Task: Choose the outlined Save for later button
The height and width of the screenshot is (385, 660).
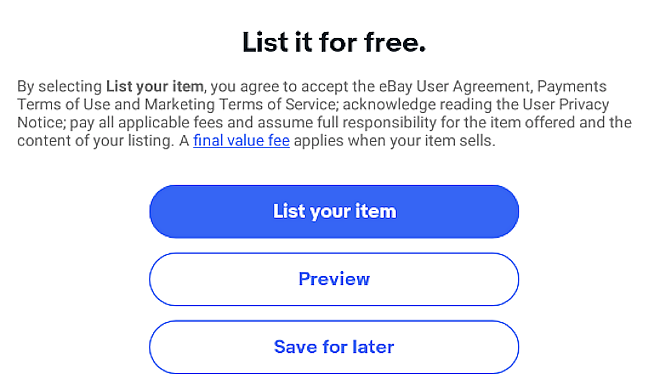Action: tap(334, 347)
